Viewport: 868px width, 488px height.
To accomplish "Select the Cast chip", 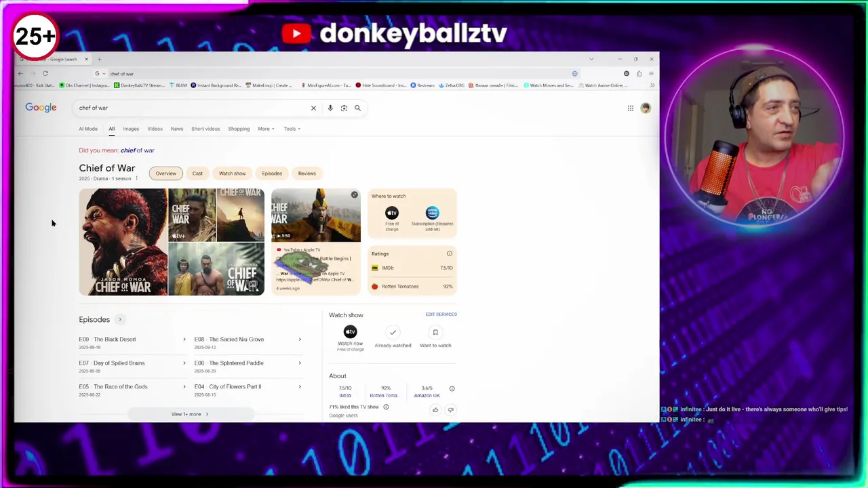I will (197, 174).
